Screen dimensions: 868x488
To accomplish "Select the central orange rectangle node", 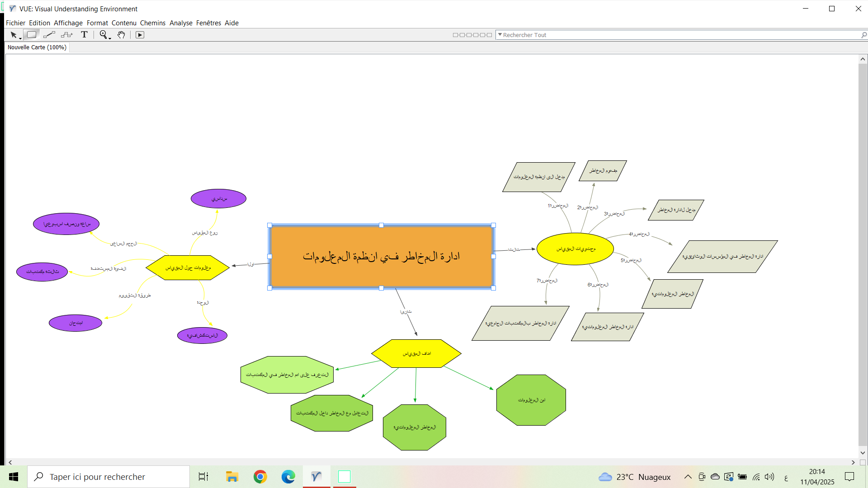I will 381,271.
